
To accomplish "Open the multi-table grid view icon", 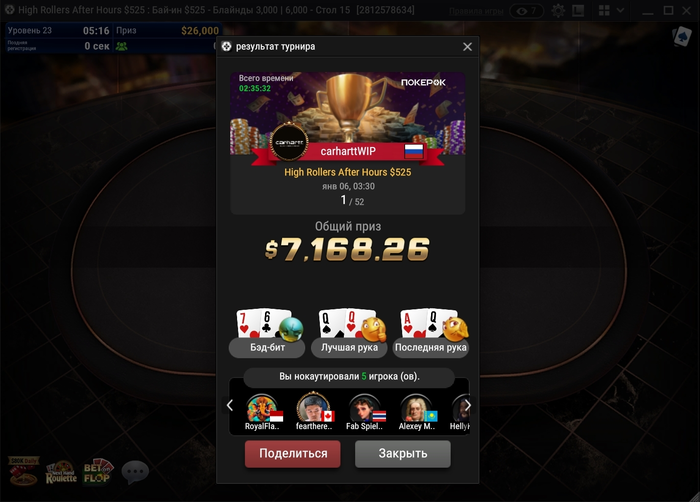I will 604,10.
